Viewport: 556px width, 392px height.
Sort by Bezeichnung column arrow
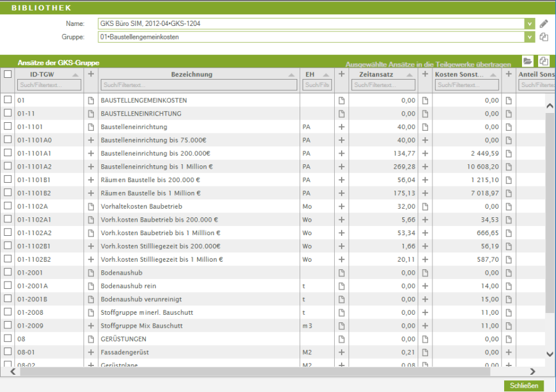tap(292, 75)
